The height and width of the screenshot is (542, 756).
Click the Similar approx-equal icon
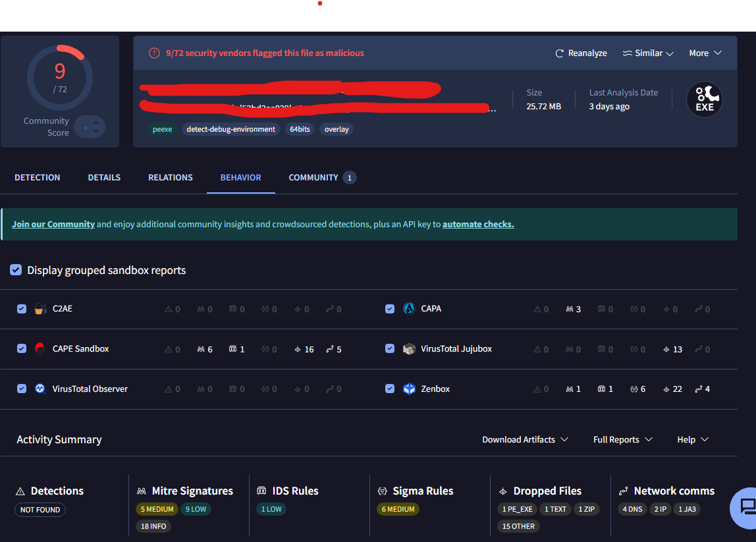[x=628, y=53]
